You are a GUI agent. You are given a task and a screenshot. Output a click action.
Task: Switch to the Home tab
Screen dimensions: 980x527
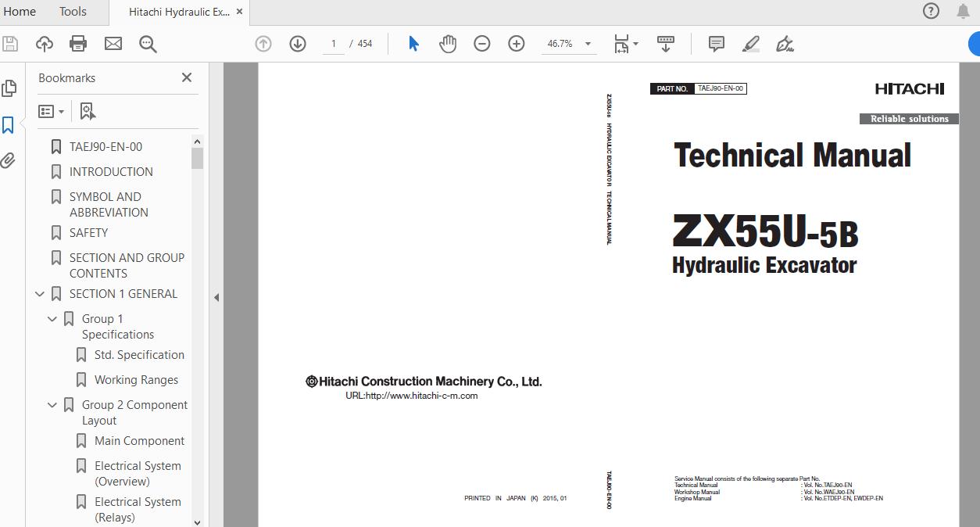tap(20, 11)
